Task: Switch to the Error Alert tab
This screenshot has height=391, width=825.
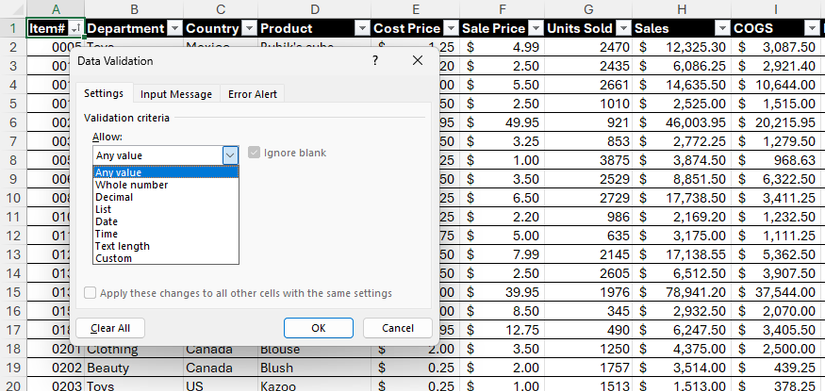Action: pos(253,94)
